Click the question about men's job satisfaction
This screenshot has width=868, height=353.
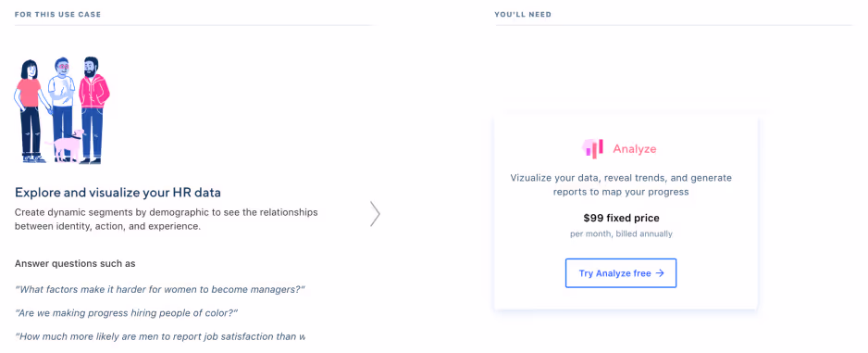[160, 336]
